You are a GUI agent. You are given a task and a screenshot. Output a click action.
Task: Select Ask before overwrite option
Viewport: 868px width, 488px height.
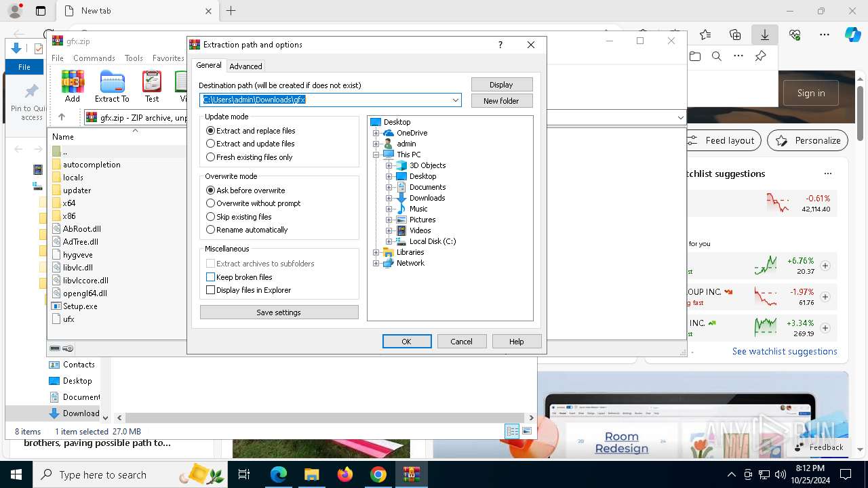245,190
